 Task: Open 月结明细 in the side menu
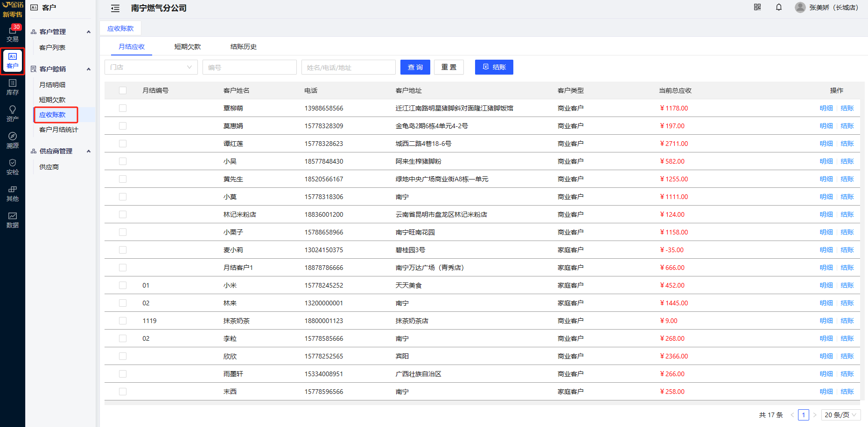(52, 85)
